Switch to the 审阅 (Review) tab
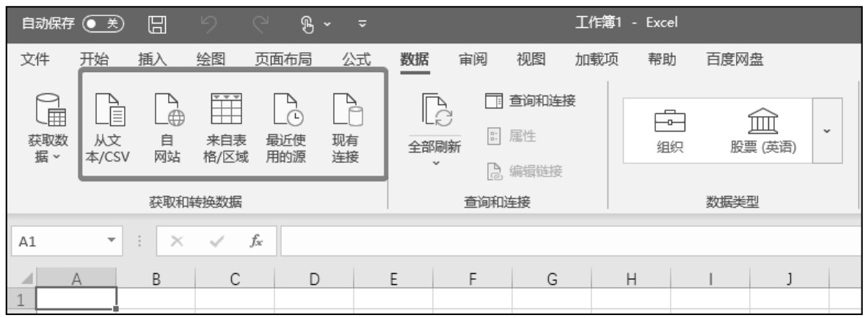 click(x=473, y=59)
